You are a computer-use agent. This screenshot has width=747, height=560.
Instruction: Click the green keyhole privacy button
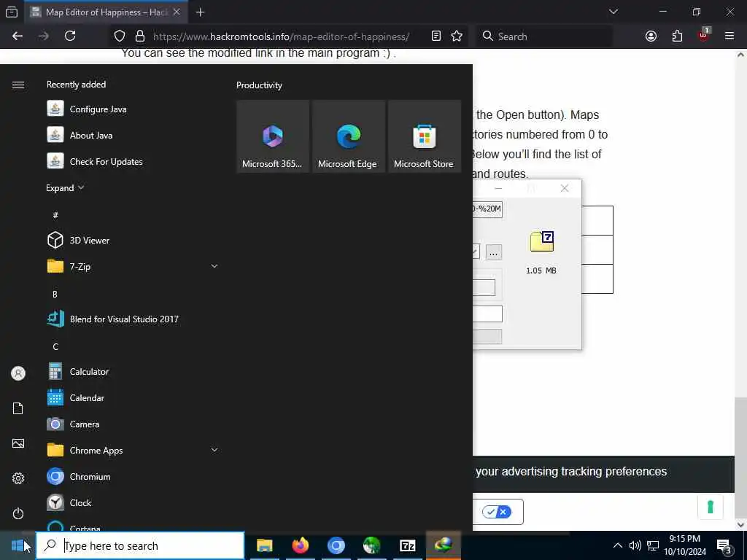click(x=710, y=507)
